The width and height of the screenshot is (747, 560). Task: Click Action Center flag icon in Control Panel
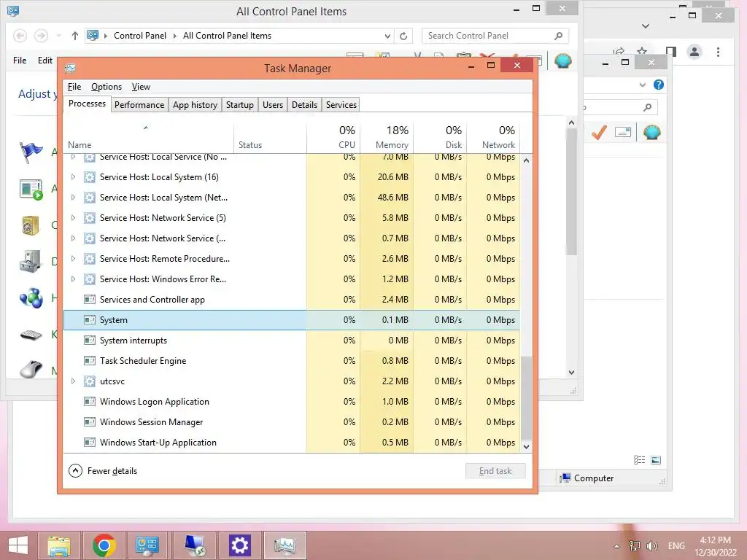tap(31, 152)
